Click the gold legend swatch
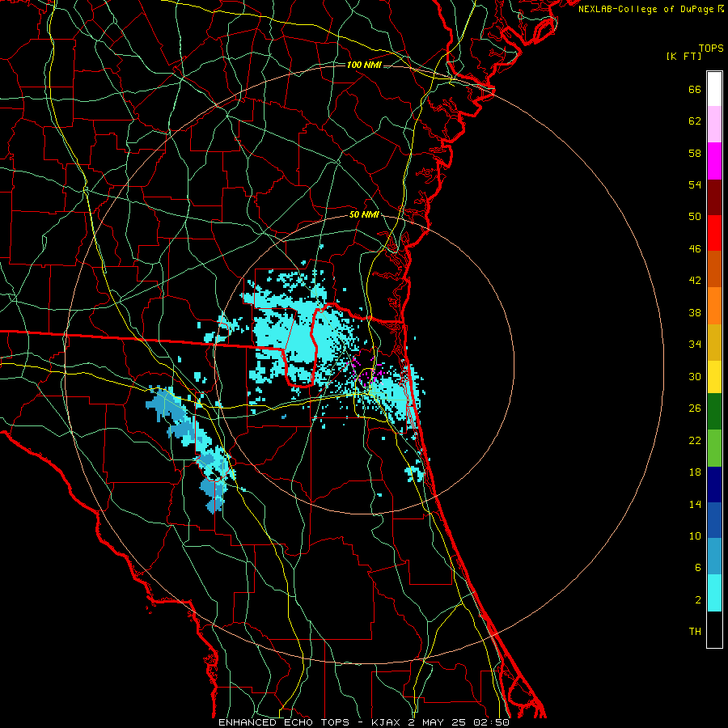The width and height of the screenshot is (728, 728). click(714, 342)
